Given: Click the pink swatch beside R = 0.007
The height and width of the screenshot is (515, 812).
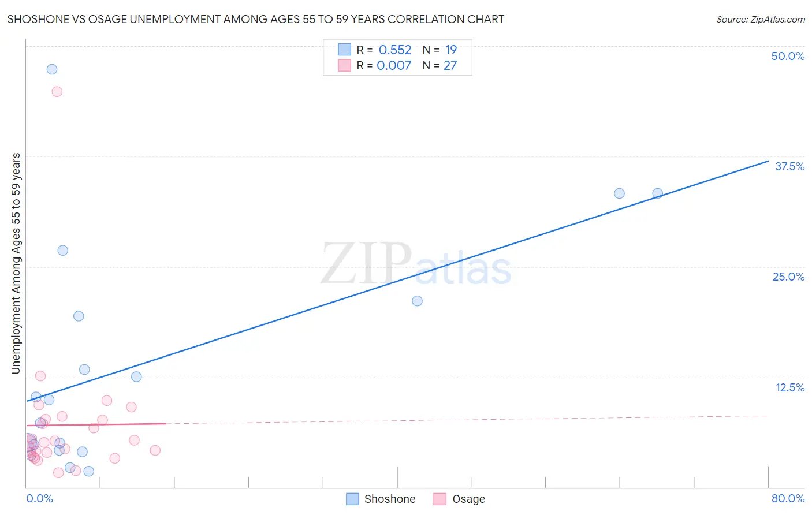Looking at the screenshot, I should (345, 65).
